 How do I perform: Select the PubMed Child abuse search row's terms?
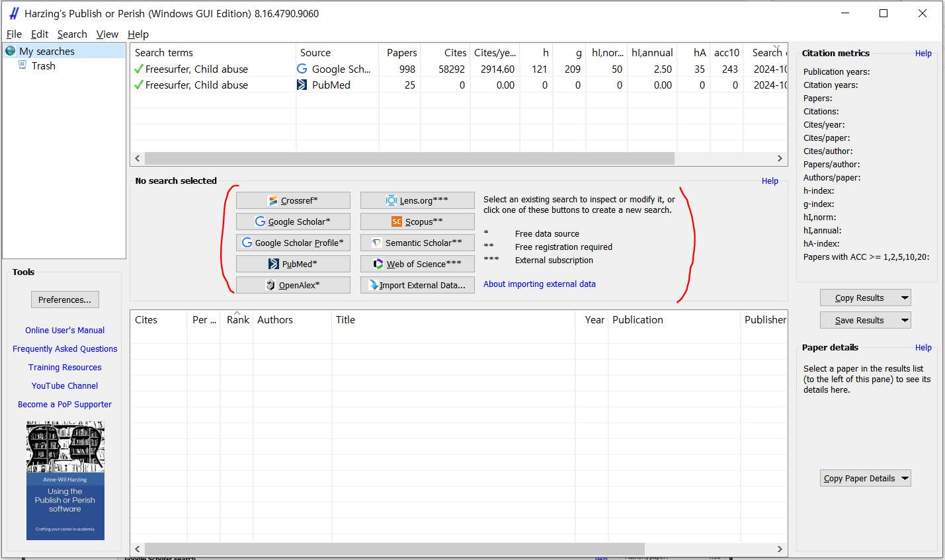[x=196, y=85]
